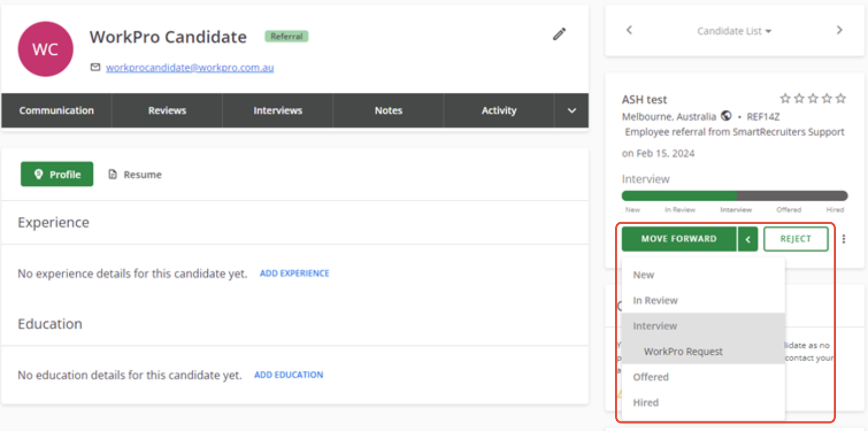Click the pencil edit candidate icon
The width and height of the screenshot is (868, 431).
coord(559,34)
